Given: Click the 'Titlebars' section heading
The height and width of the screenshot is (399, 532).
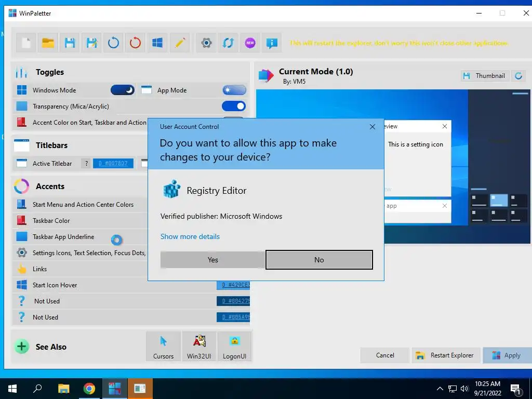Looking at the screenshot, I should click(x=51, y=145).
